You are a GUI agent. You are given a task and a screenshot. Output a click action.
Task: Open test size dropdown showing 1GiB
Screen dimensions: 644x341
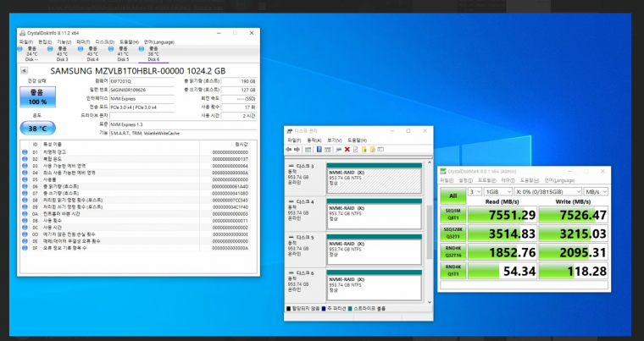[x=498, y=191]
